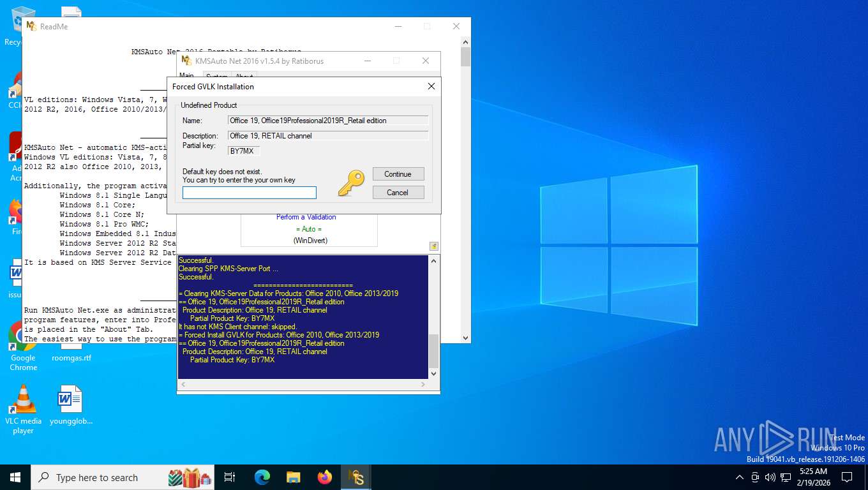This screenshot has height=490, width=868.
Task: Open the roomgas.rtf desktop file
Action: [71, 358]
